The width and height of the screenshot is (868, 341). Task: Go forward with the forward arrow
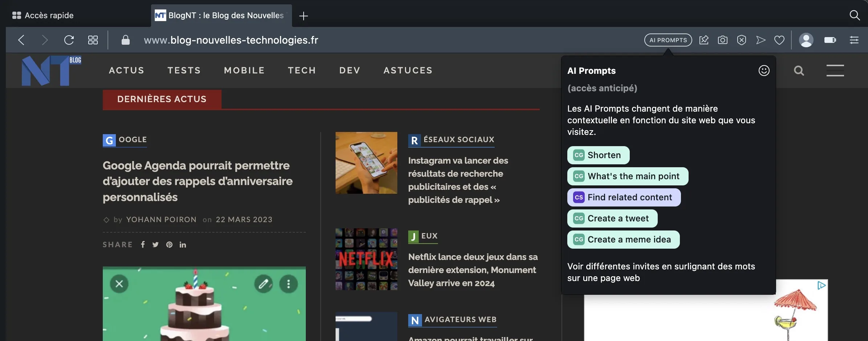(44, 40)
